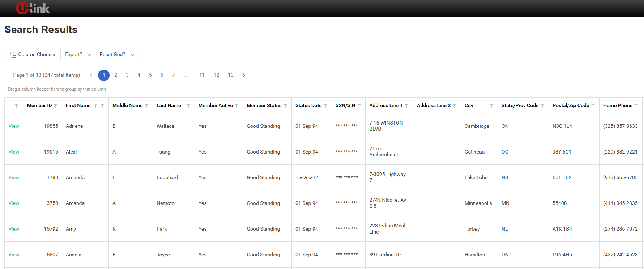The image size is (644, 269).
Task: View member Amanda Nemoto
Action: click(x=14, y=203)
